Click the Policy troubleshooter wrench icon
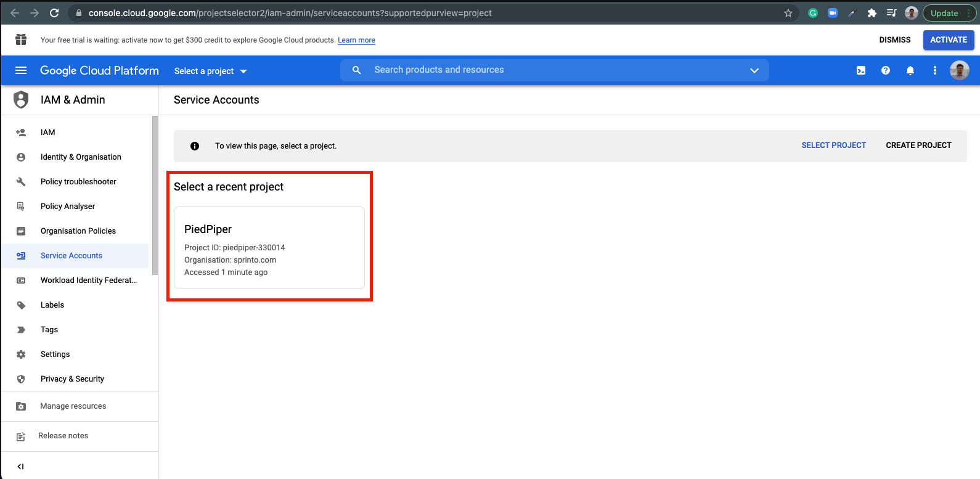Screen dimensions: 980x479 point(21,182)
